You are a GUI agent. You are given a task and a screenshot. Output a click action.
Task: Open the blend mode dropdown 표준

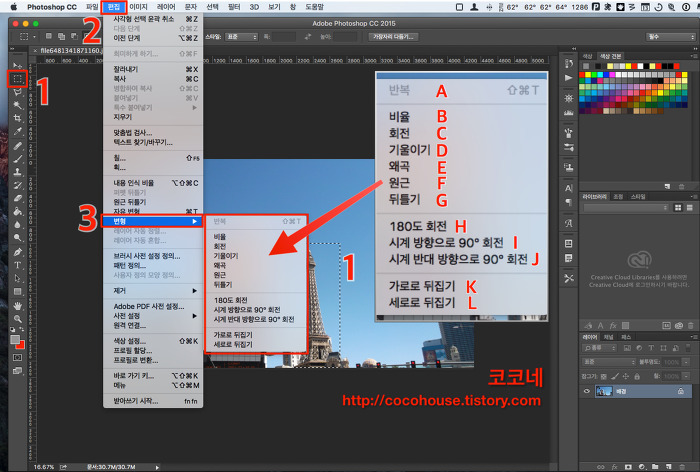point(609,362)
